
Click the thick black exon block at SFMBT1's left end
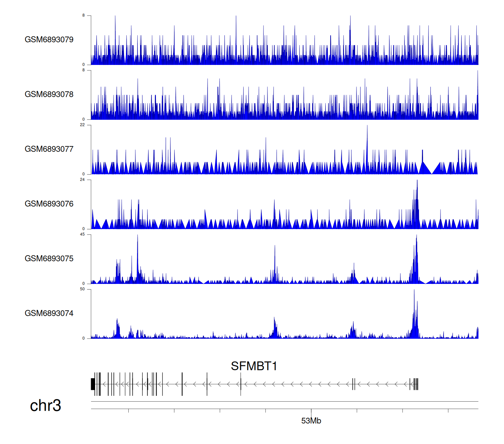tap(93, 384)
